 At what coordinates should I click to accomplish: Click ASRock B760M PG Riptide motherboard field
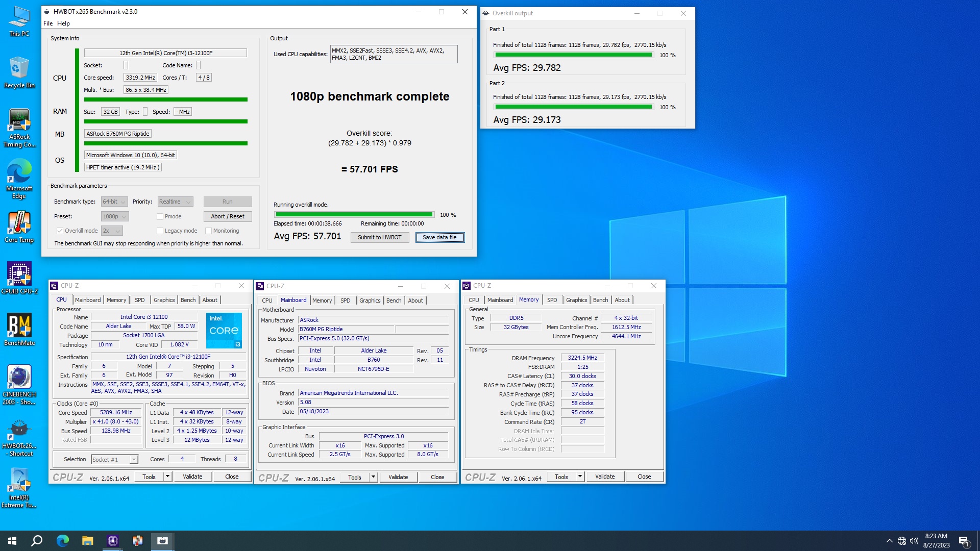click(x=118, y=134)
